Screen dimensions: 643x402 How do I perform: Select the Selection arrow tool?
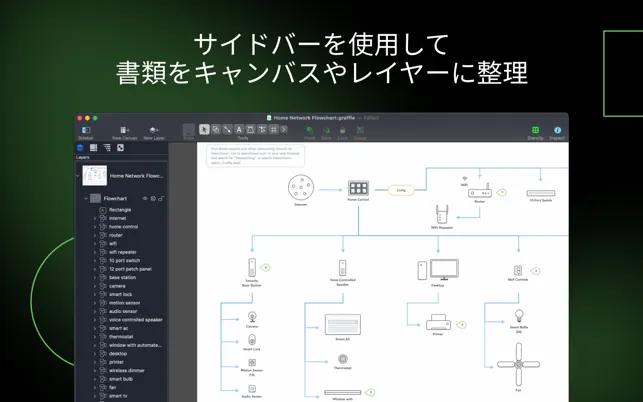204,130
